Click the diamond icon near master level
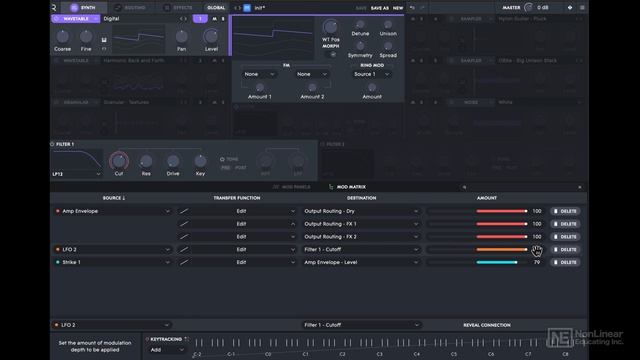This screenshot has width=640, height=360. (x=570, y=8)
